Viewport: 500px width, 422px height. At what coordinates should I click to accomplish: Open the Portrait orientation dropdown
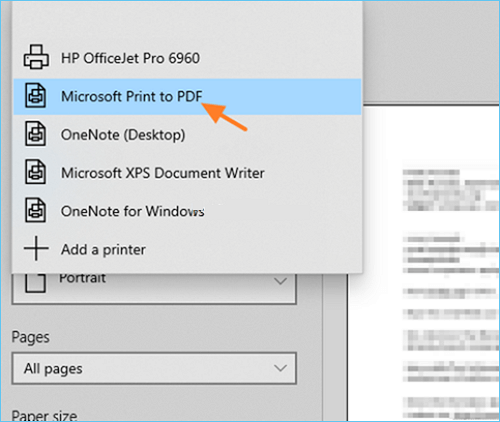click(154, 289)
